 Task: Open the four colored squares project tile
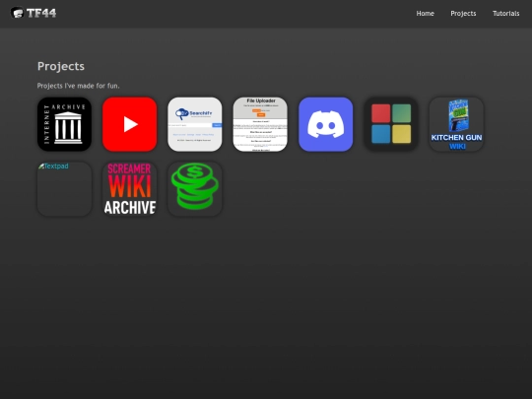[x=391, y=124]
